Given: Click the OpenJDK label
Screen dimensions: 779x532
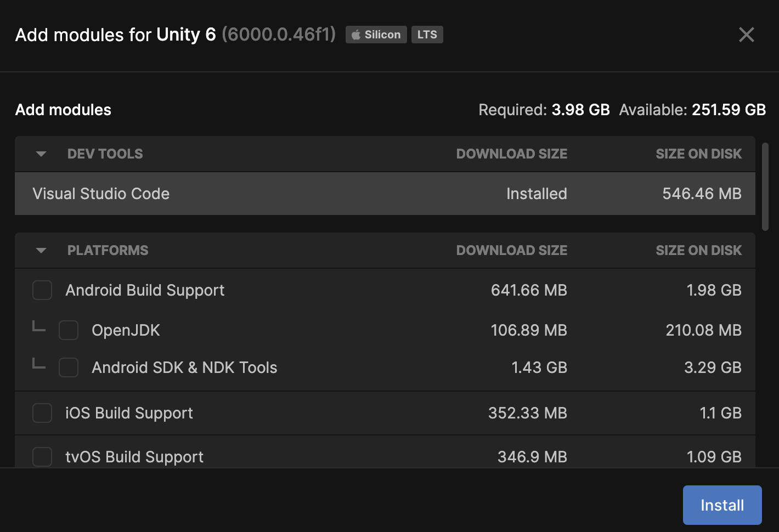Looking at the screenshot, I should (126, 330).
